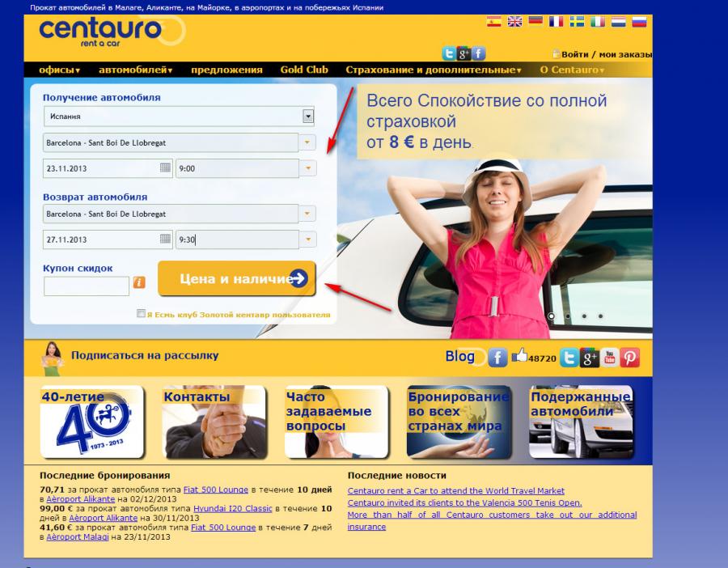728x568 pixels.
Task: Switch language with the UK flag
Action: pos(514,21)
